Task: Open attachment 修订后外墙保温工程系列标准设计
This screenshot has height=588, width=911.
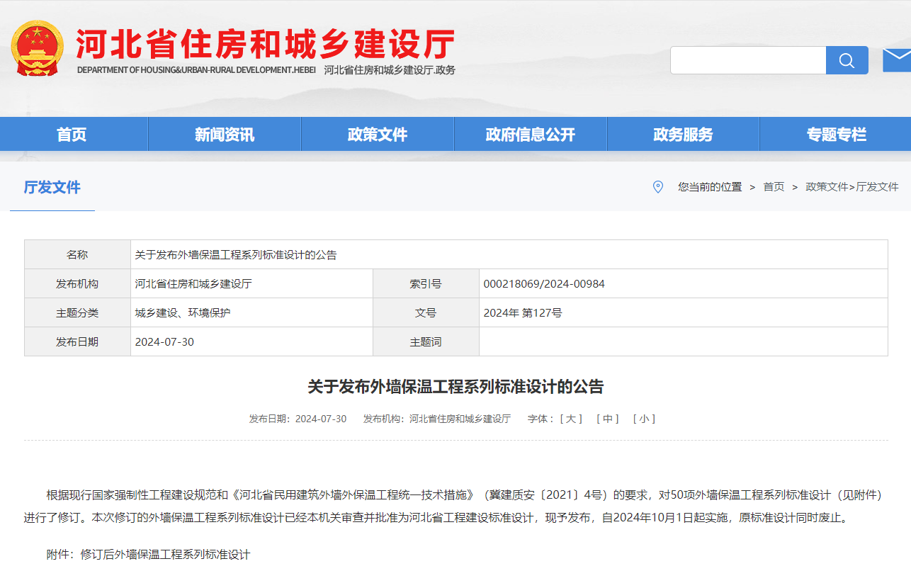Action: (165, 555)
